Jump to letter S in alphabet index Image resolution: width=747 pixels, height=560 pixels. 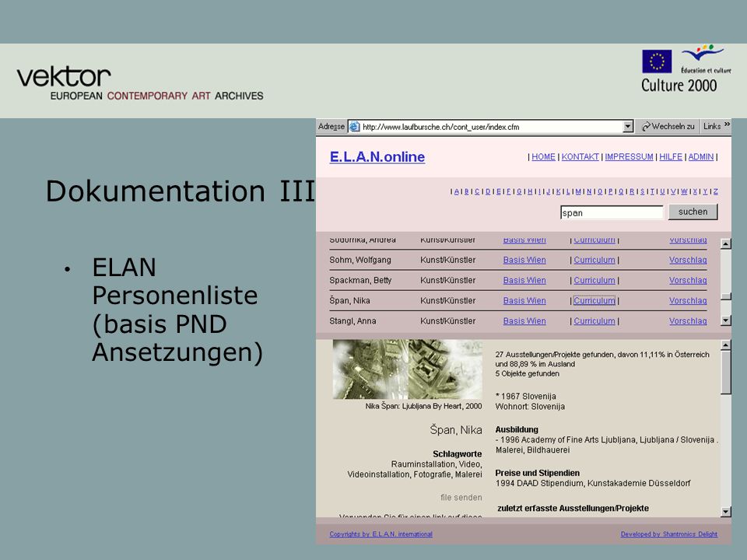tap(642, 191)
